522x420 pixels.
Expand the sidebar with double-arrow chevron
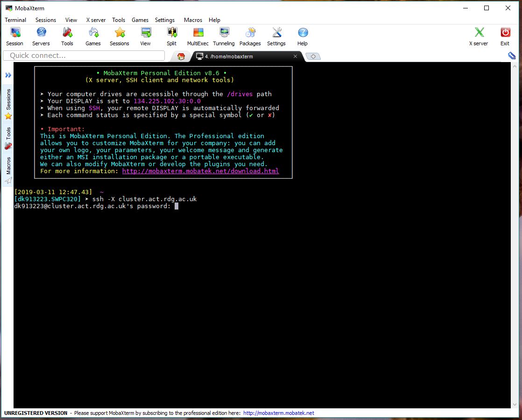(8, 75)
